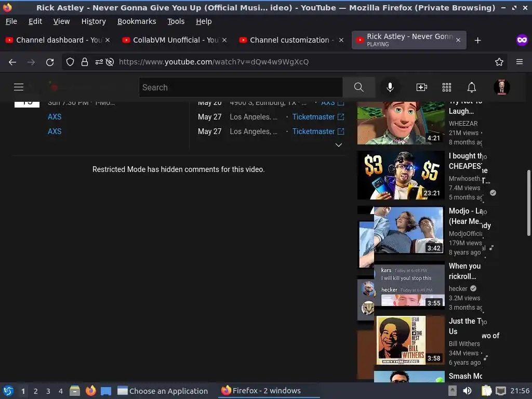Show site security lock information
This screenshot has height=399, width=532.
pyautogui.click(x=85, y=62)
